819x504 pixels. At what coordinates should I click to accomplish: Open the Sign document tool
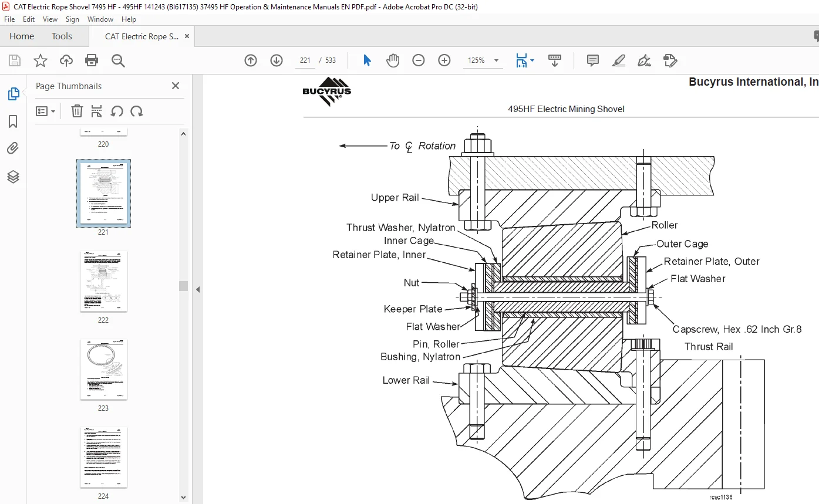point(644,60)
